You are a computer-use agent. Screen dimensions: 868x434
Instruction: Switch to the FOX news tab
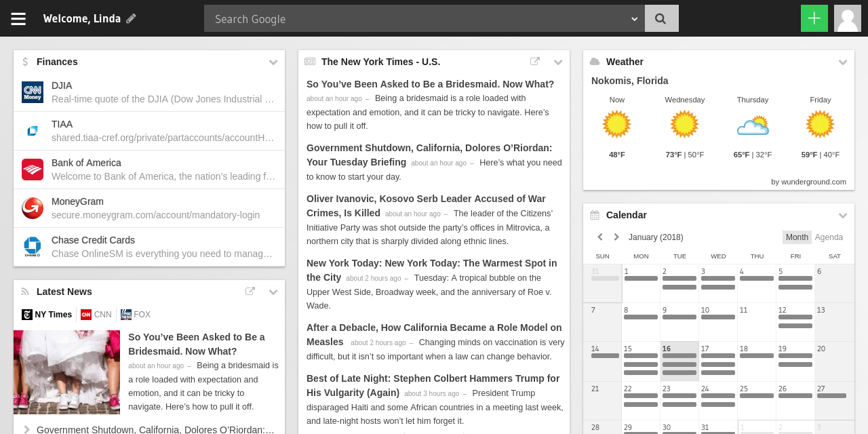136,315
